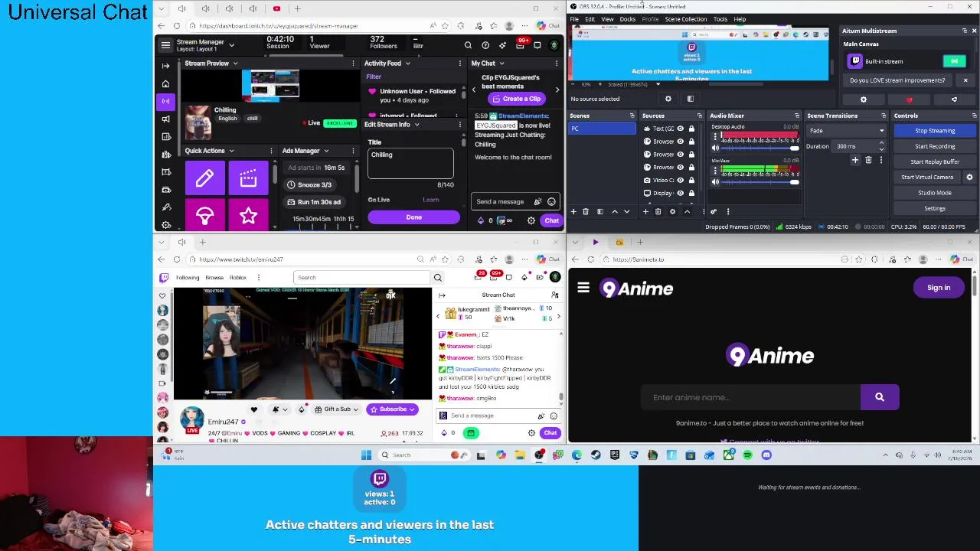Open OBS File menu
The image size is (980, 551).
tap(574, 19)
